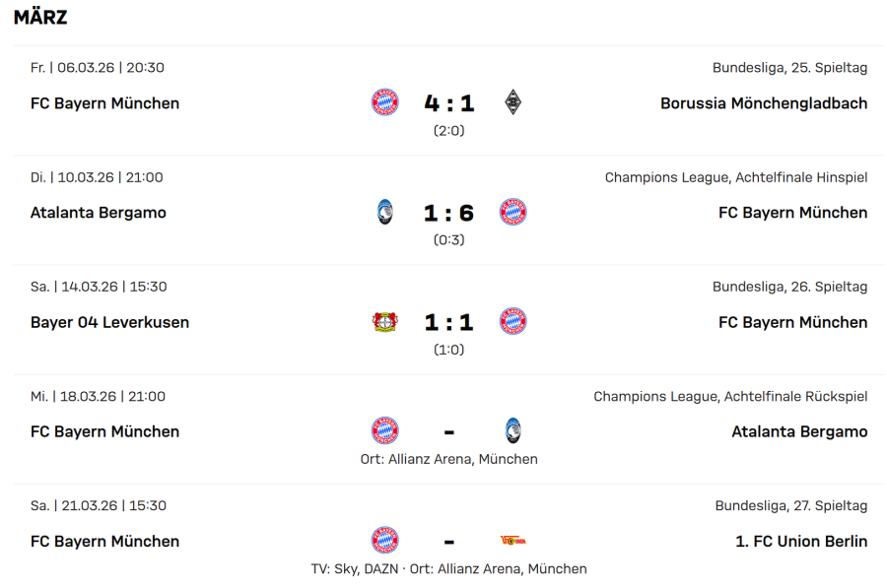The width and height of the screenshot is (887, 588).
Task: Click the MÄRZ month heading
Action: coord(40,18)
